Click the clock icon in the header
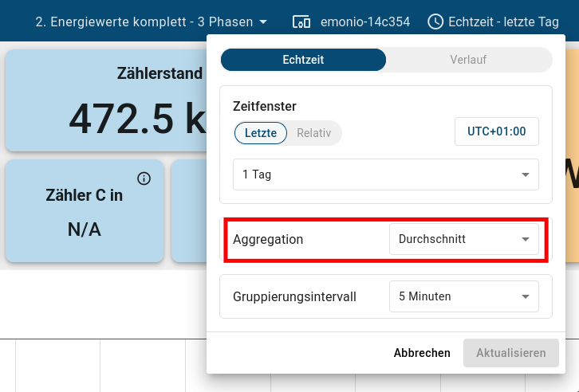Screen dimensions: 579x392 tap(435, 22)
